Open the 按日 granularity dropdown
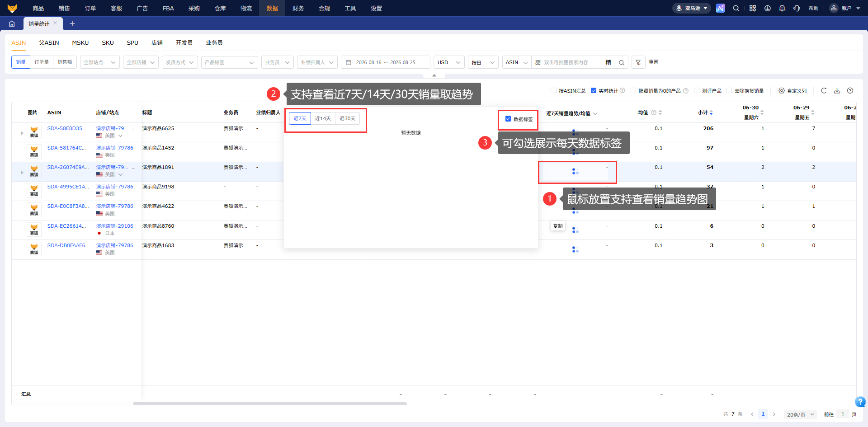 483,62
